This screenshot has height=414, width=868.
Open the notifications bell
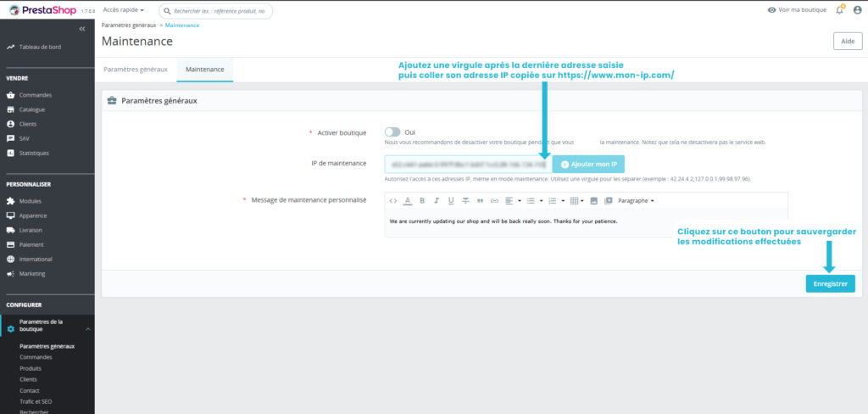(x=840, y=10)
